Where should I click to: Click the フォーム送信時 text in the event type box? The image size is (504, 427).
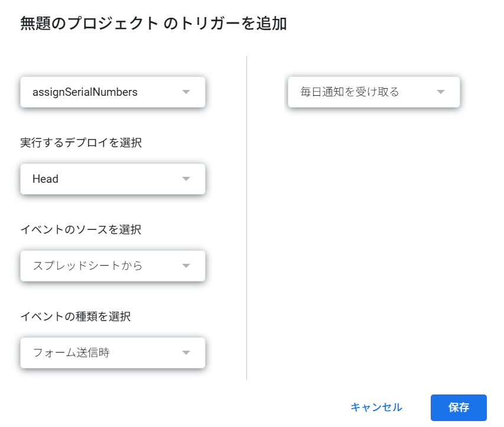tap(71, 352)
